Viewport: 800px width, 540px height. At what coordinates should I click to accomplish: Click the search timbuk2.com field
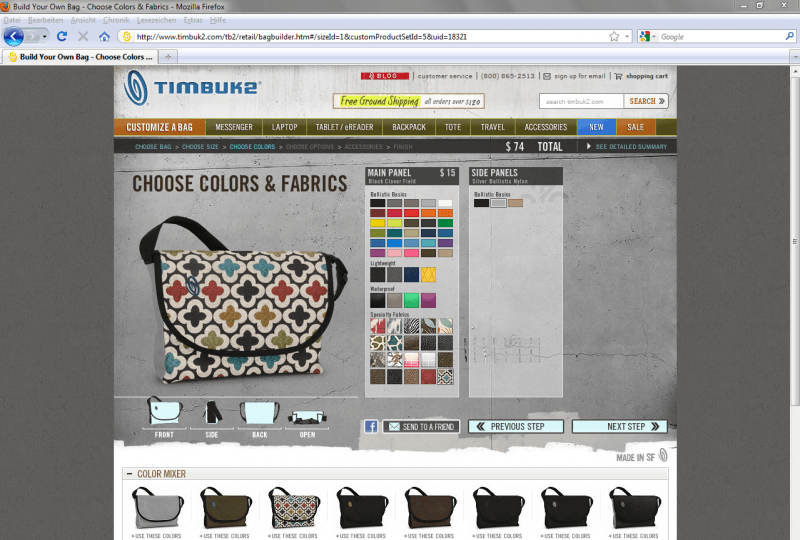[x=582, y=101]
